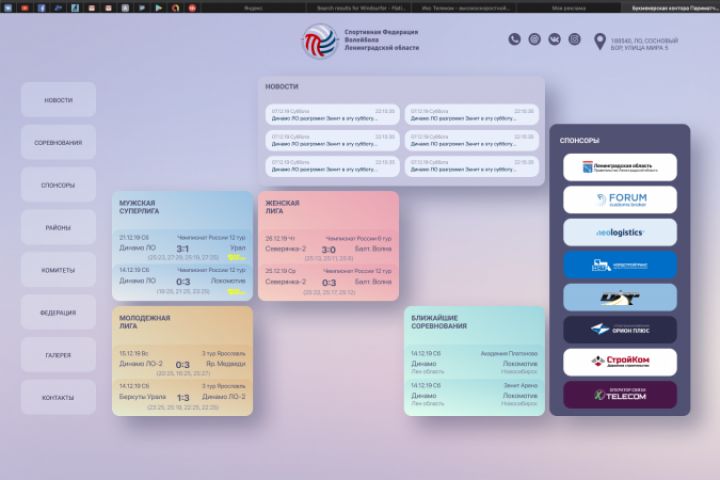Click the location pin icon beside the address
The image size is (720, 480).
[600, 41]
